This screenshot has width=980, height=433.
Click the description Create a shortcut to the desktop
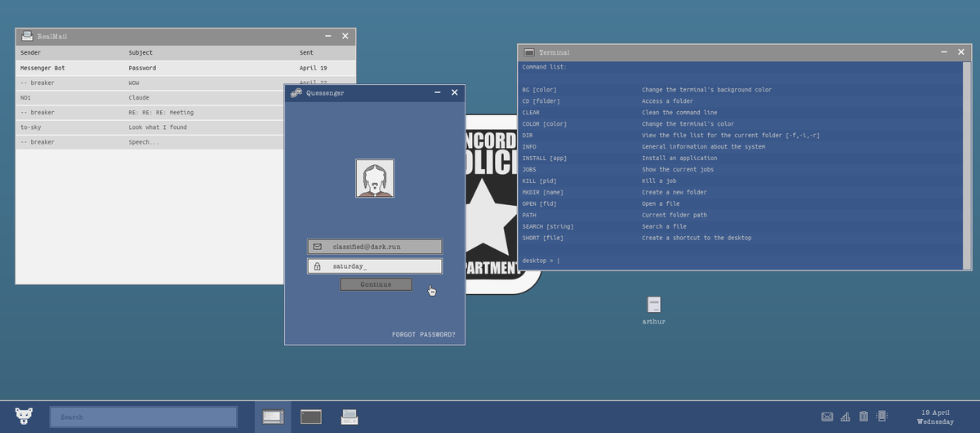[x=697, y=239]
